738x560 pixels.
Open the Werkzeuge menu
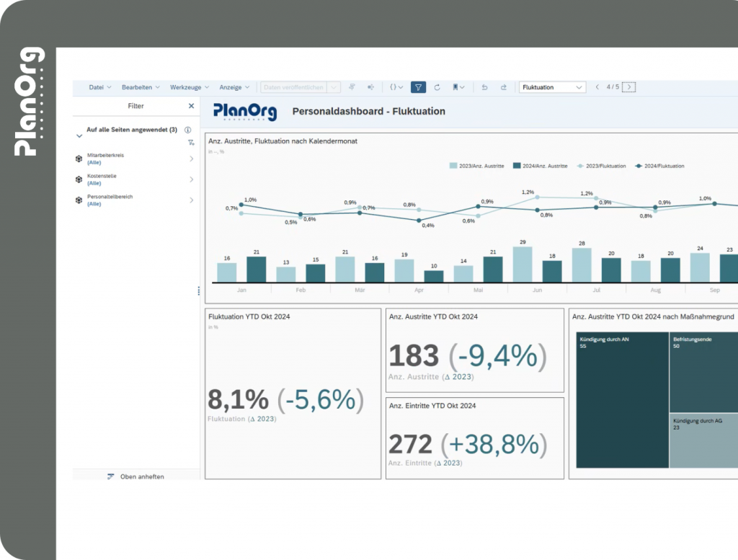(190, 87)
